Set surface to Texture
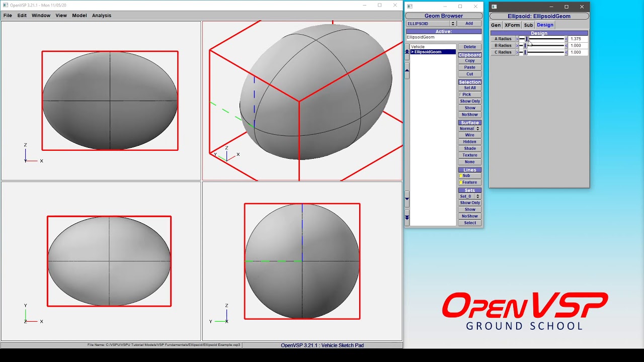This screenshot has height=362, width=644. pos(469,155)
